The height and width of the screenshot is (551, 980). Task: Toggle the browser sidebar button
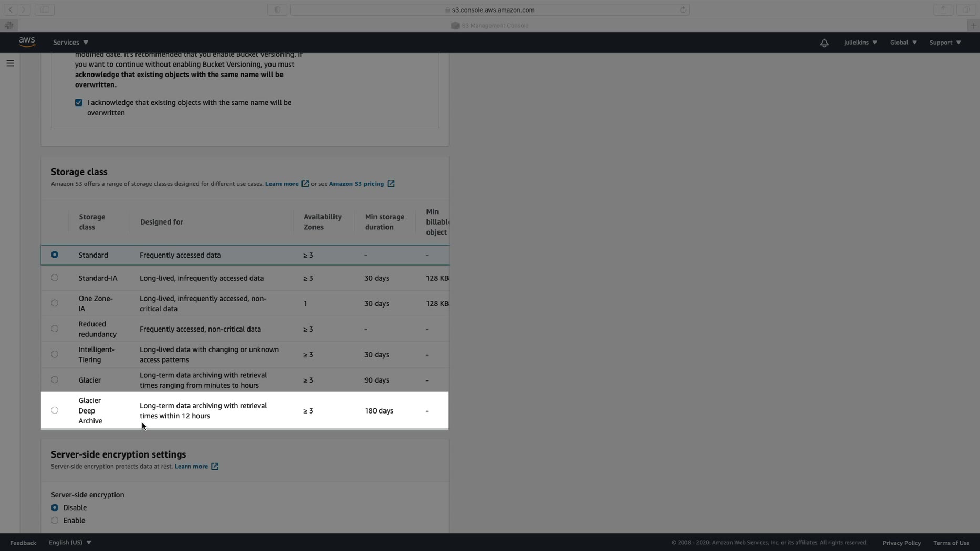click(45, 9)
